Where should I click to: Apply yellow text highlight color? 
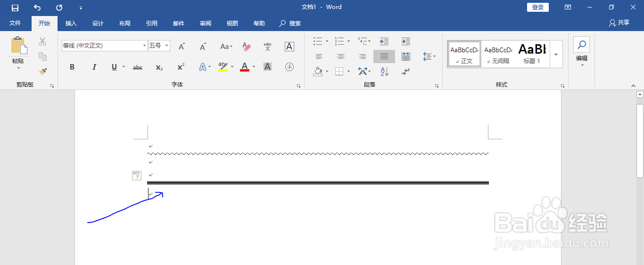(223, 67)
